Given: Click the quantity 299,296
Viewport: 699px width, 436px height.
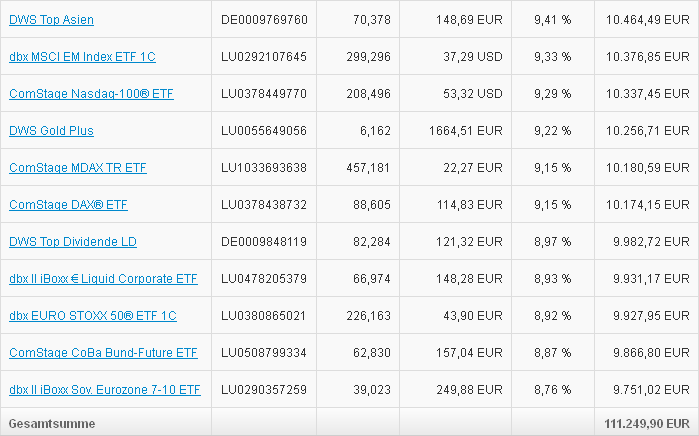Looking at the screenshot, I should pyautogui.click(x=369, y=57).
